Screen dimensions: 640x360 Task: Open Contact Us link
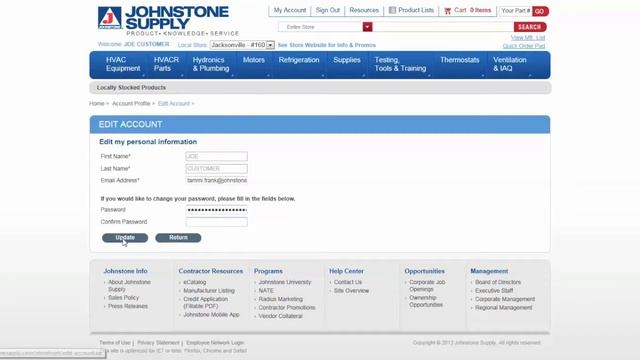[347, 282]
